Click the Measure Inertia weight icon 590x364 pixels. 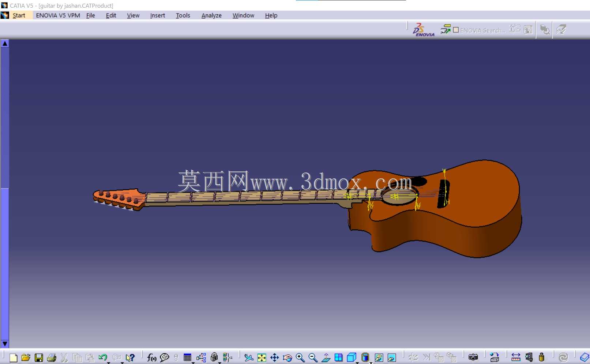click(542, 357)
